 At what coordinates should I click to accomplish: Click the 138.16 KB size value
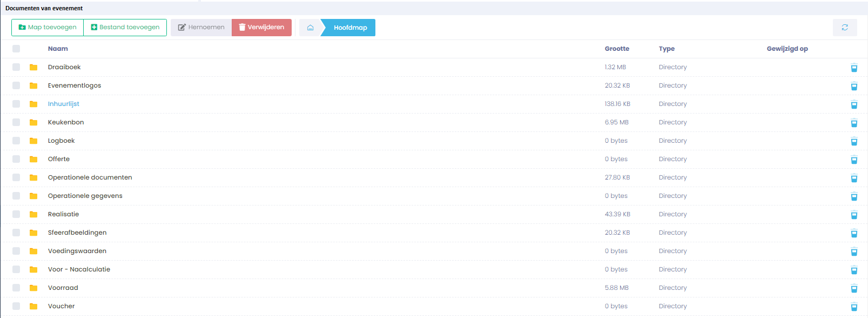coord(617,104)
